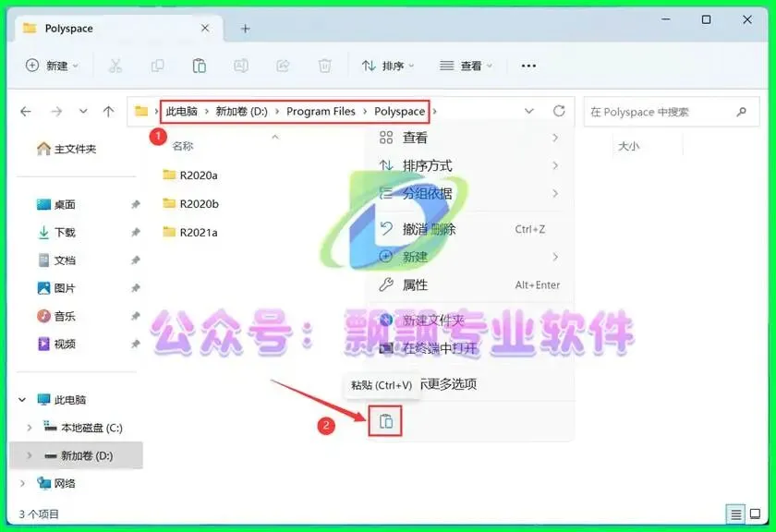This screenshot has width=776, height=532.
Task: Select 网络 in navigation tree
Action: point(56,483)
